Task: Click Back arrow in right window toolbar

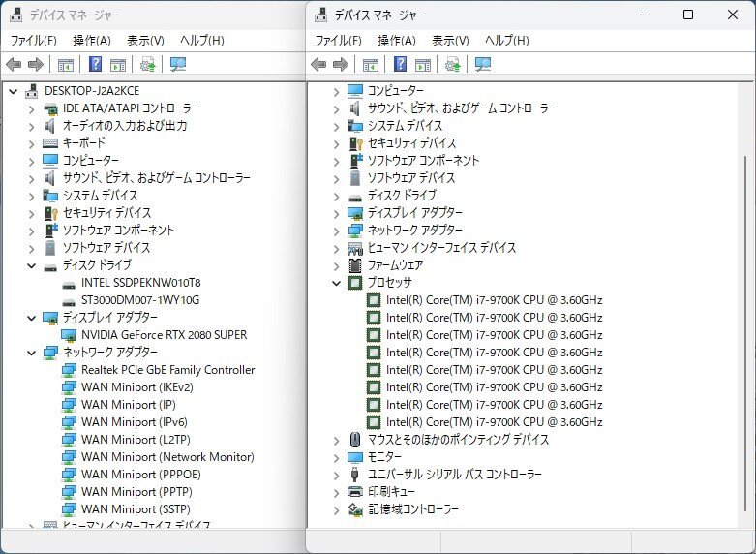Action: click(x=318, y=64)
